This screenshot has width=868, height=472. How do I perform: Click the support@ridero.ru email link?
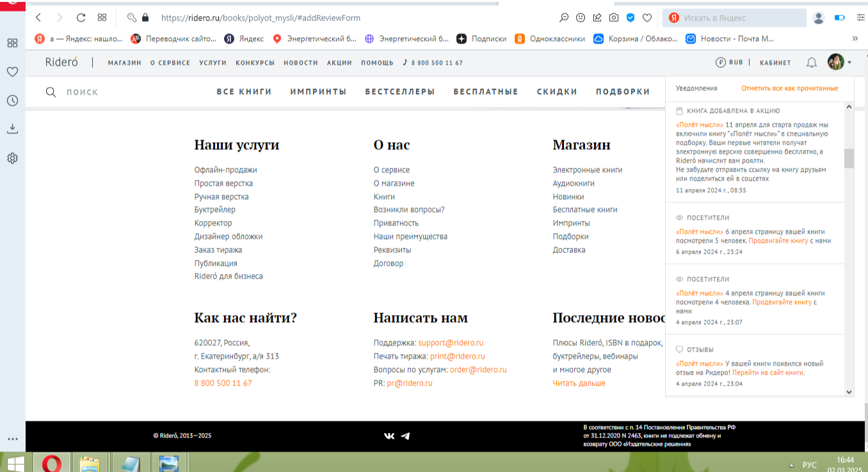click(451, 343)
